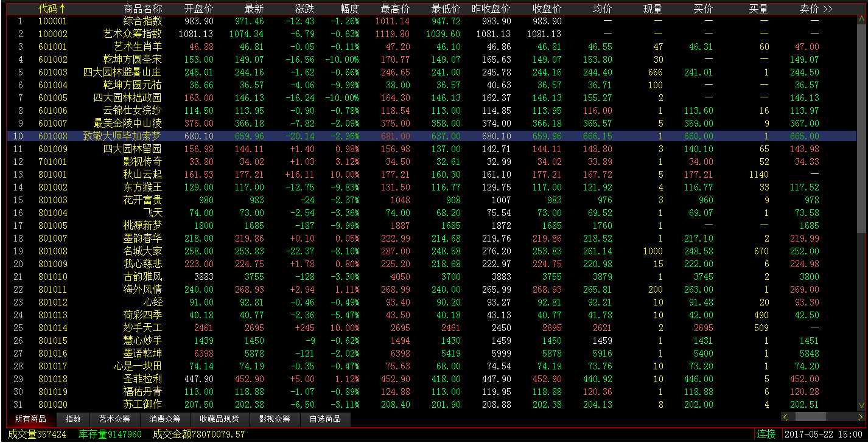Screen dimensions: 868x443
Task: Select the 圣菲拉利 row
Action: point(432,379)
